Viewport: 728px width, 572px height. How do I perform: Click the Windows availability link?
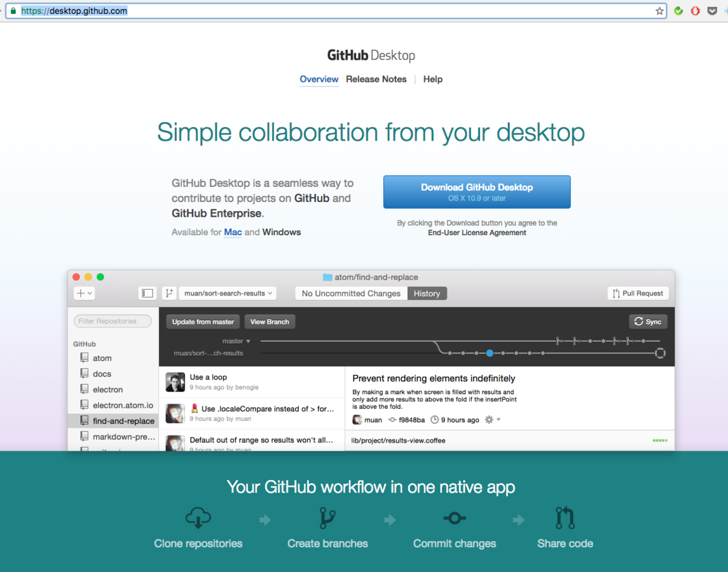(x=282, y=232)
